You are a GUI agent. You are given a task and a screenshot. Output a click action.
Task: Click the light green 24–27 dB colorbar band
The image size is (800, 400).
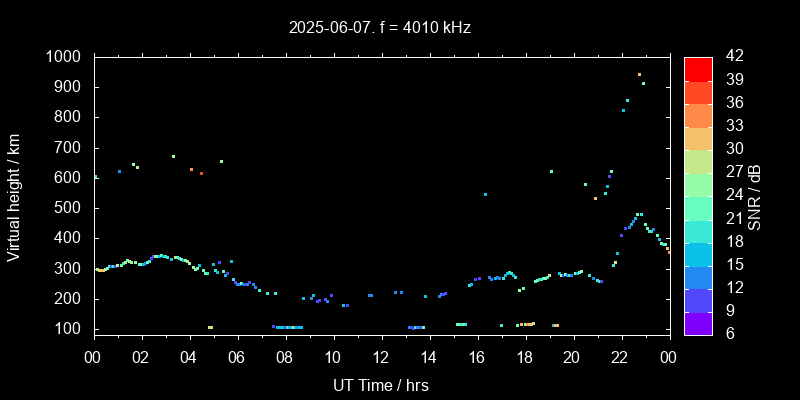[698, 184]
